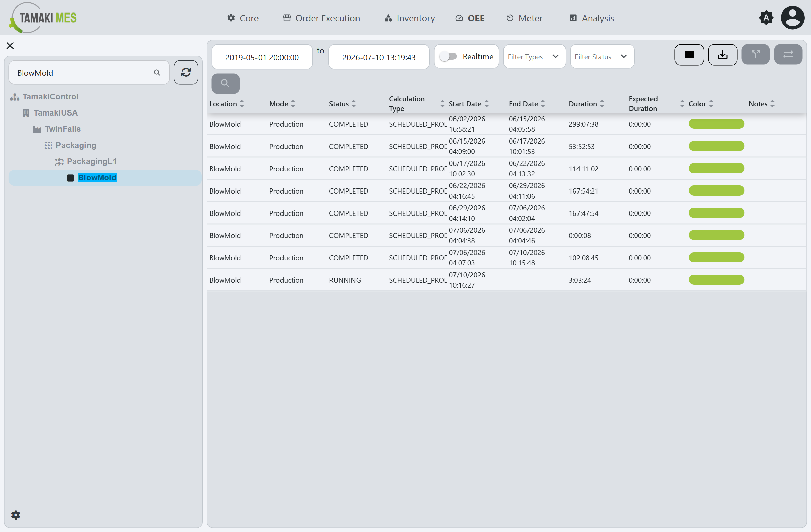Viewport: 811px width, 532px height.
Task: Click the end date field 2026-07-10 13:19:43
Action: 379,57
